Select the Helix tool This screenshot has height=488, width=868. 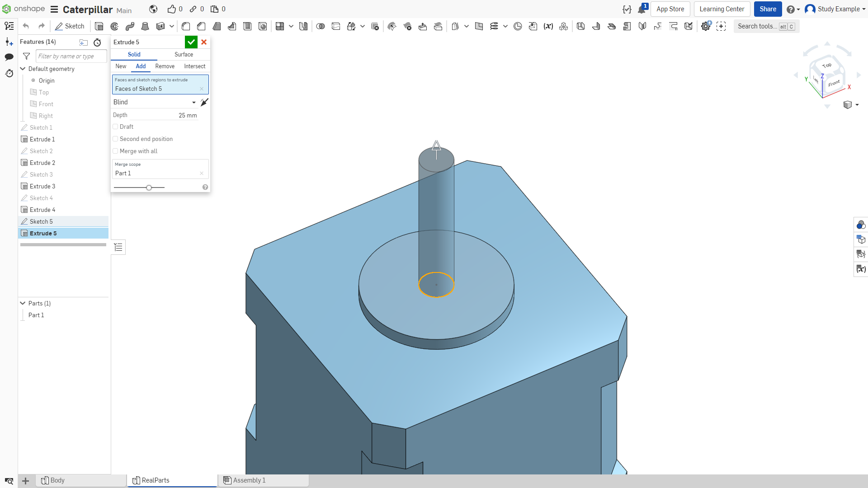pos(494,26)
